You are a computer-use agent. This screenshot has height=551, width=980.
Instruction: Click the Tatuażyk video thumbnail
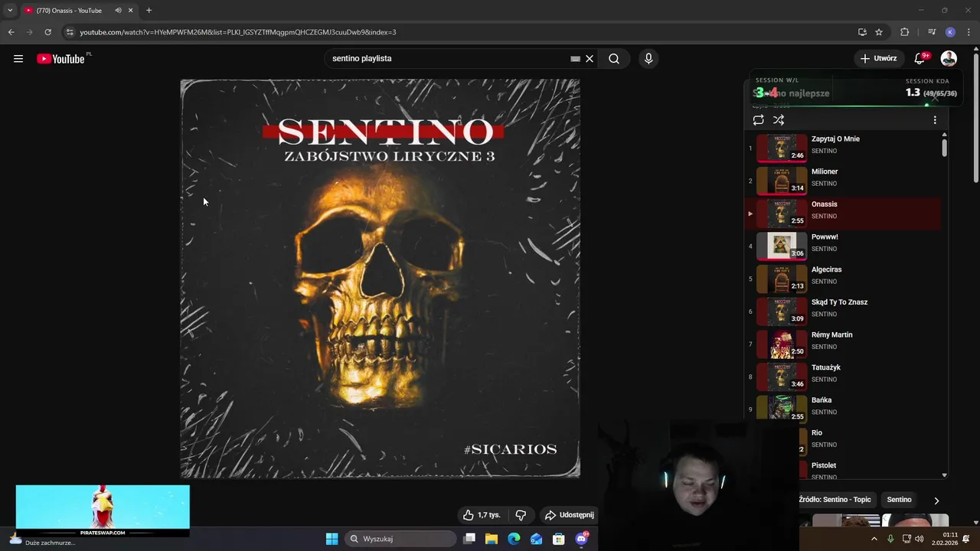click(x=782, y=377)
